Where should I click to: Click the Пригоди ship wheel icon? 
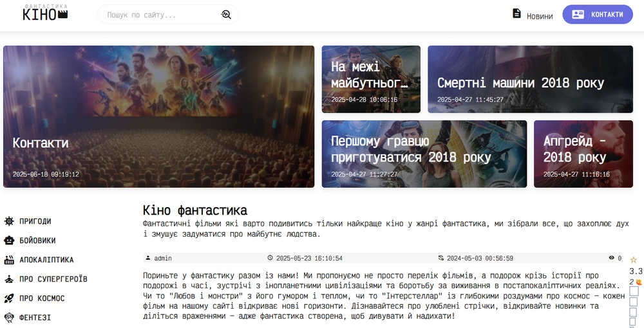[9, 221]
